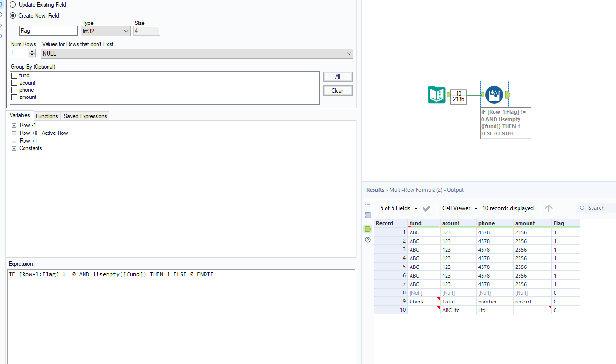Click the list icon in Results sidebar
Screen dimensions: 616x364
click(368, 205)
